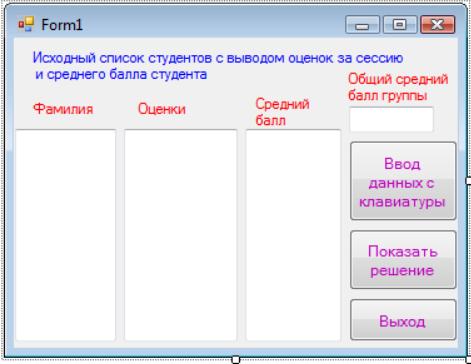Select the list box under 'Средний балл'
The image size is (471, 364).
tap(293, 235)
